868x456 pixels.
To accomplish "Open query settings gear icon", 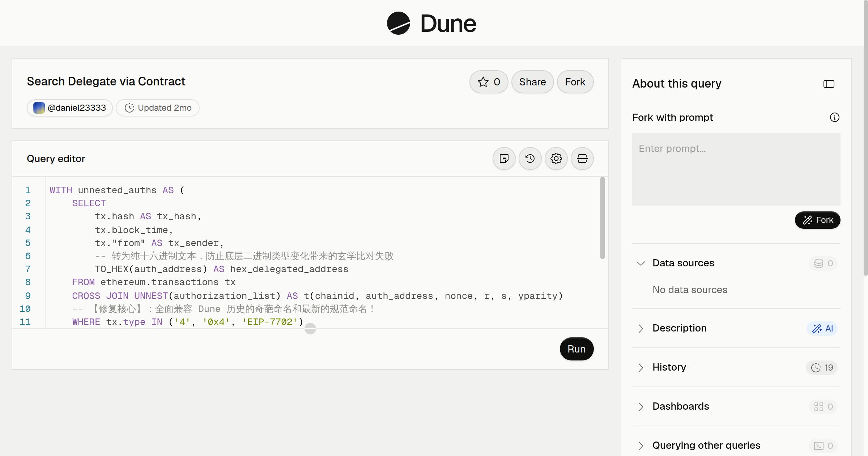I will coord(556,159).
